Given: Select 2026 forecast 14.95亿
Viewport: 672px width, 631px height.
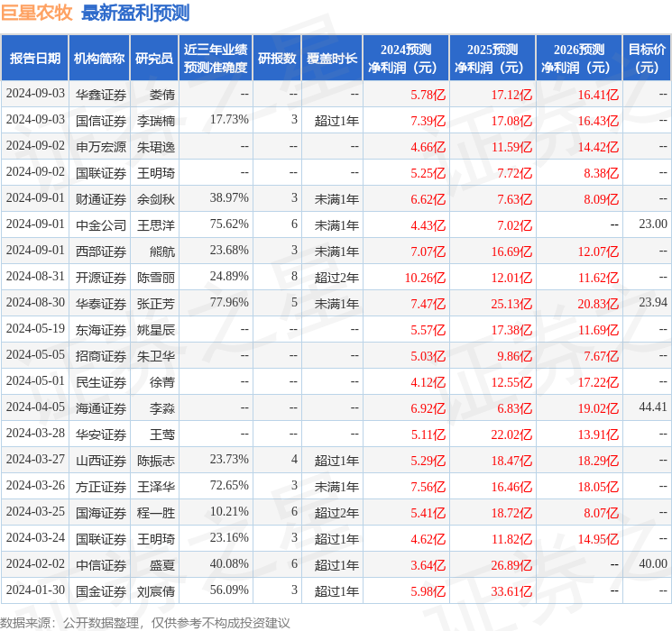Looking at the screenshot, I should pos(598,539).
